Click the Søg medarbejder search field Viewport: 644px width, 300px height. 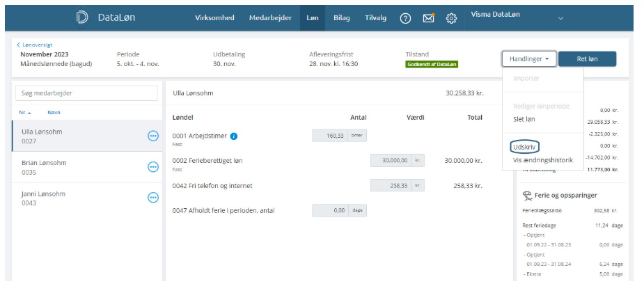86,93
